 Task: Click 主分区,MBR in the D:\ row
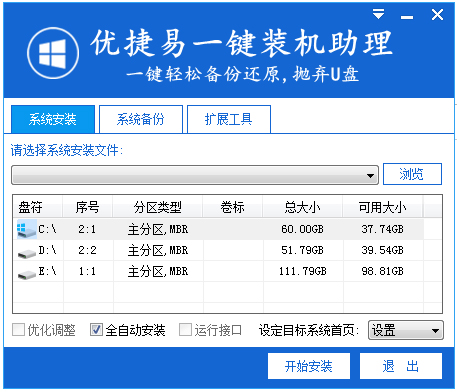tap(158, 251)
